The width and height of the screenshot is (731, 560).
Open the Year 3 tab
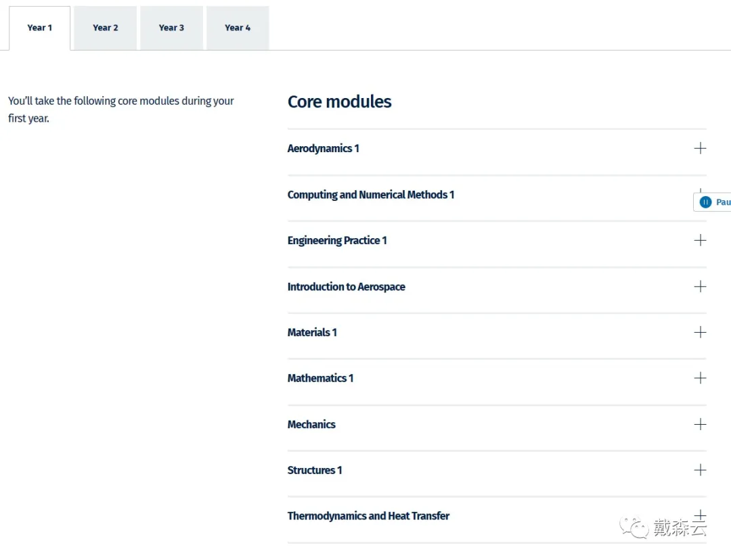pyautogui.click(x=171, y=28)
